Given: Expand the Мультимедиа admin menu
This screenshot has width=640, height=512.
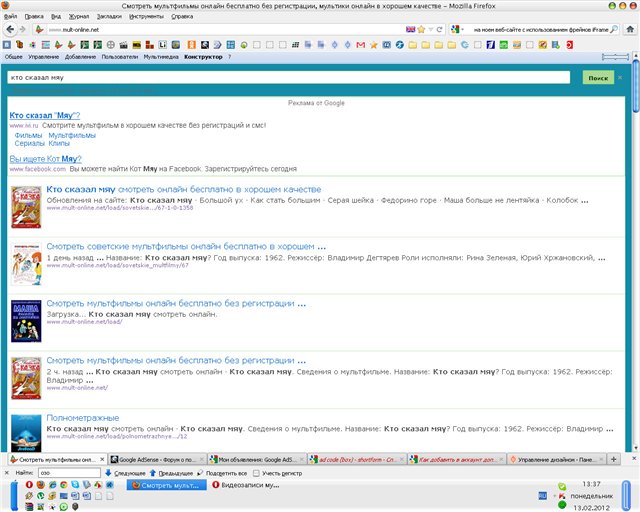Looking at the screenshot, I should (x=160, y=57).
